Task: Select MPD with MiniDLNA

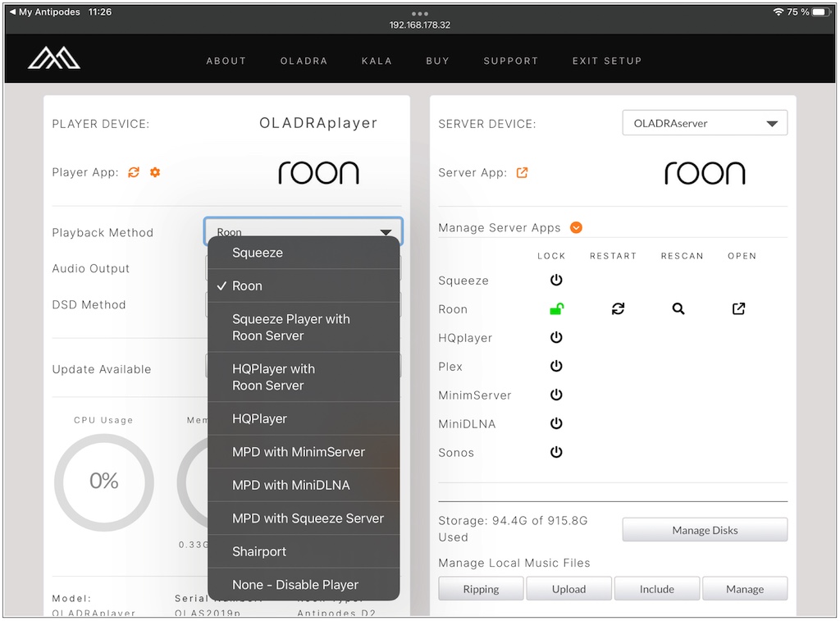Action: tap(304, 485)
